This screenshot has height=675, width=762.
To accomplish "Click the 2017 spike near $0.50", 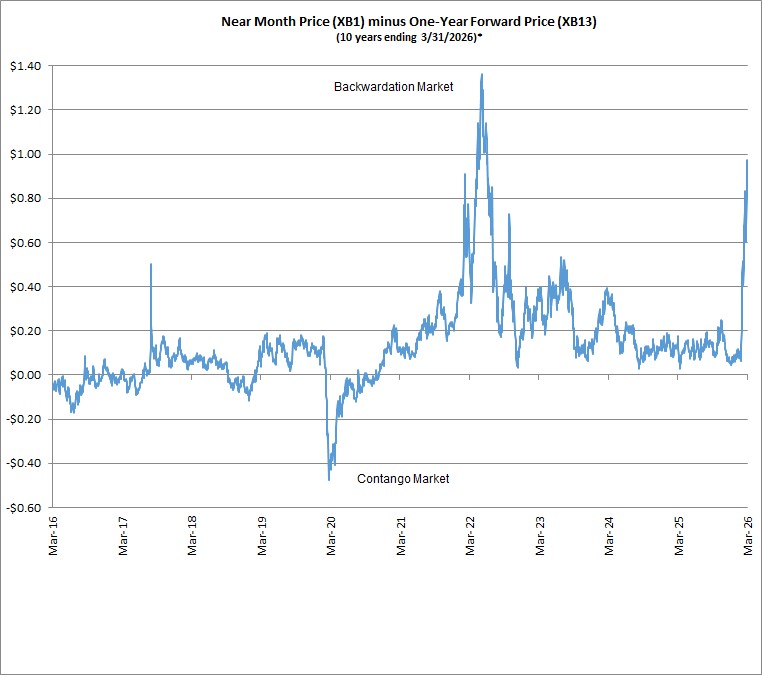I will tap(151, 265).
